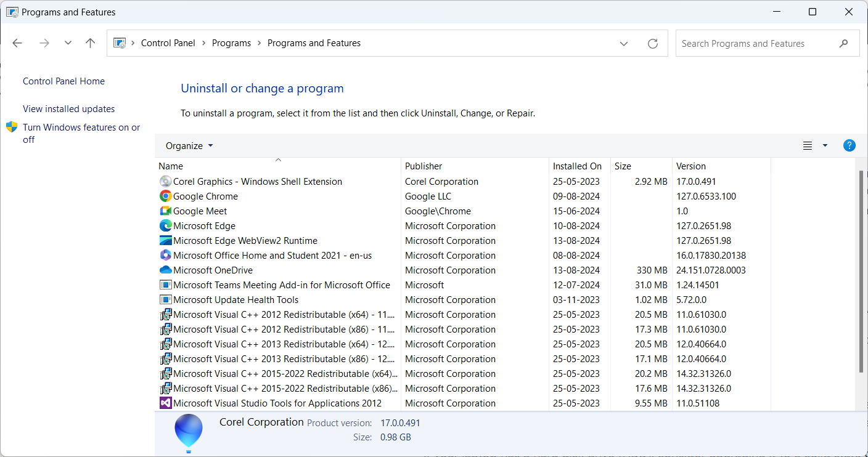868x457 pixels.
Task: Click the Control Panel breadcrumb
Action: pos(168,43)
